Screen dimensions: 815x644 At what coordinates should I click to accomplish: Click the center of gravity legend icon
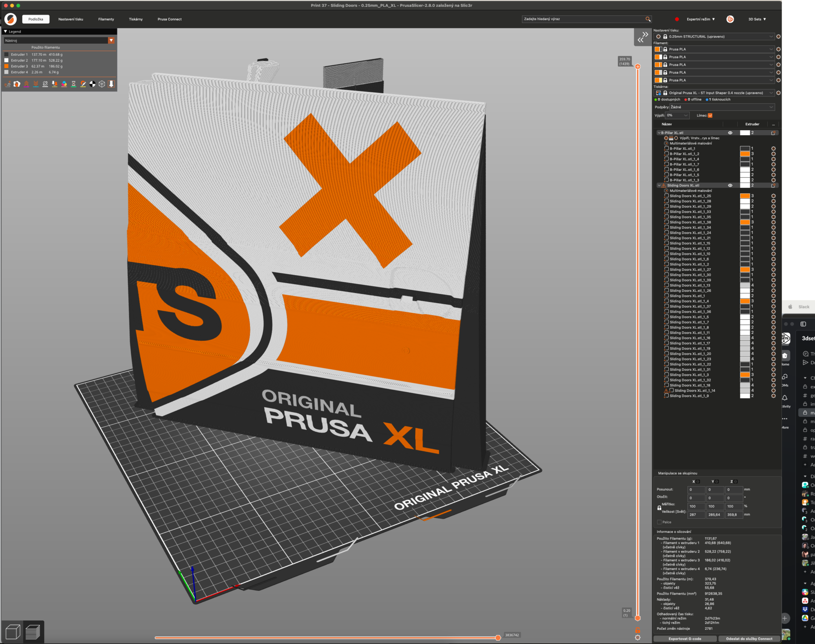pyautogui.click(x=92, y=84)
